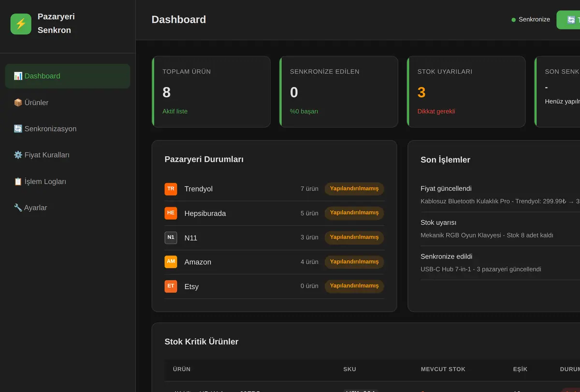The image size is (580, 392).
Task: Click the Stok Uyarıları card
Action: (466, 92)
